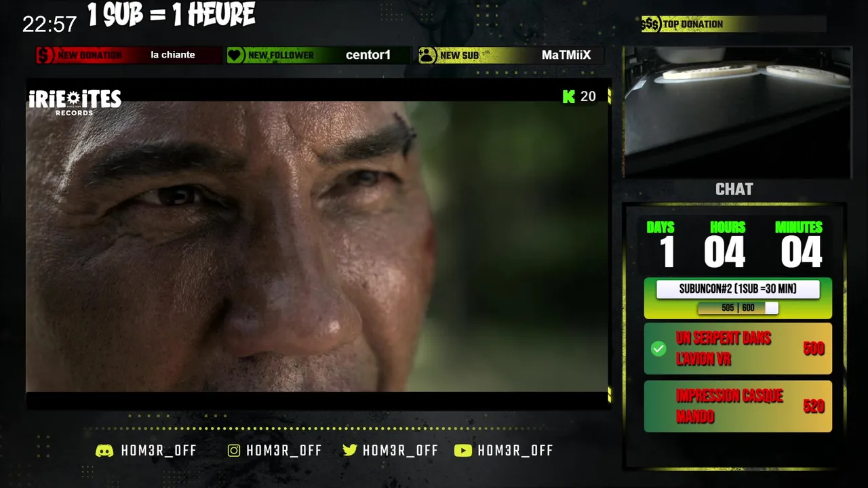
Task: Click the MINUTES countdown value '04'
Action: [802, 252]
